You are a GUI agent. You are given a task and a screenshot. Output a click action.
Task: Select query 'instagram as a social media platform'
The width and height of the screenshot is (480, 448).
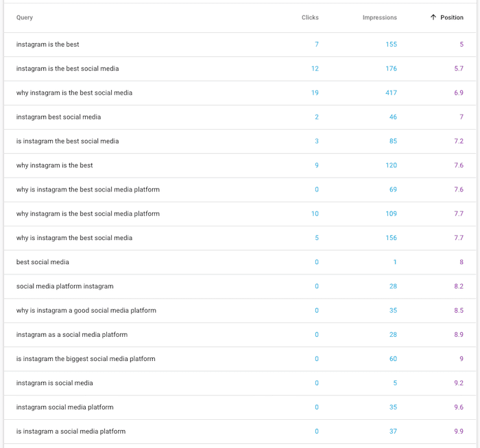click(x=71, y=335)
